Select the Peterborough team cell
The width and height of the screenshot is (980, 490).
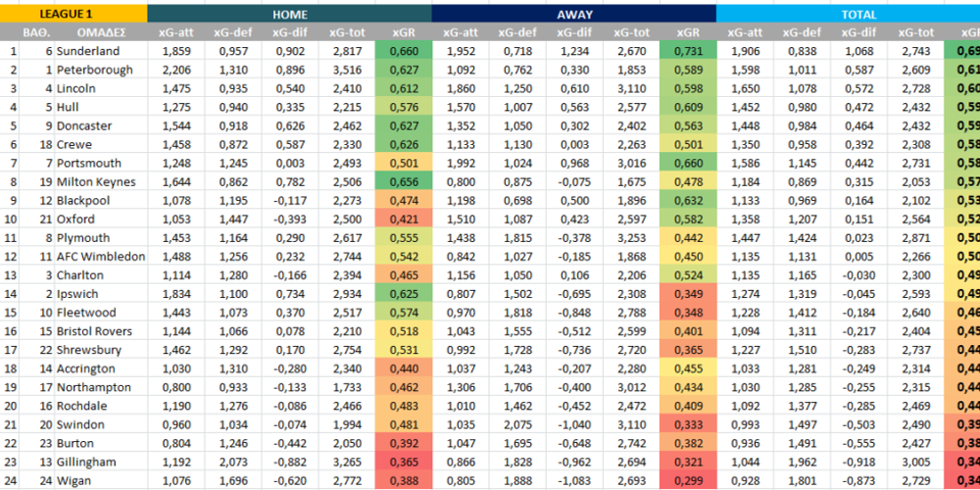[94, 70]
